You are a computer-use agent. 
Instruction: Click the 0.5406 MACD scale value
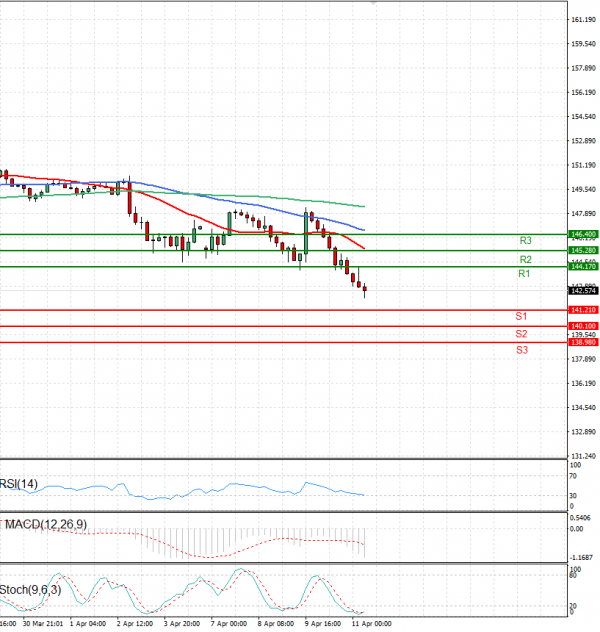point(580,518)
